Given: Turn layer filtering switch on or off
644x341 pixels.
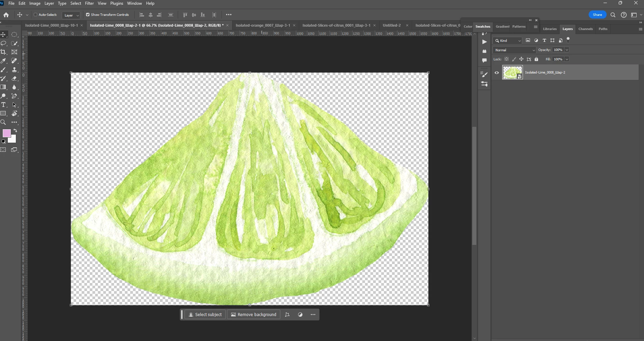Looking at the screenshot, I should pyautogui.click(x=568, y=39).
